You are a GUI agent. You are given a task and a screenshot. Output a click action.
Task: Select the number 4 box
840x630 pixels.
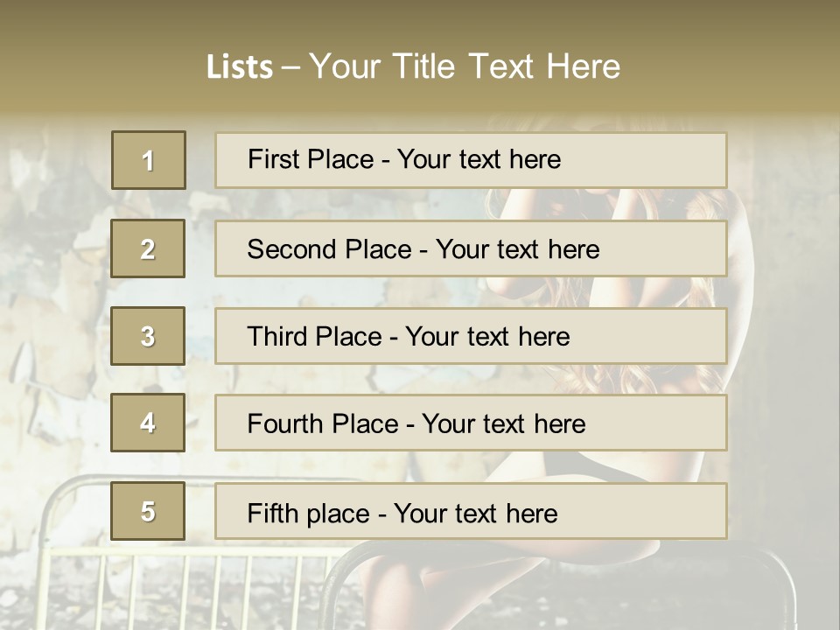148,423
